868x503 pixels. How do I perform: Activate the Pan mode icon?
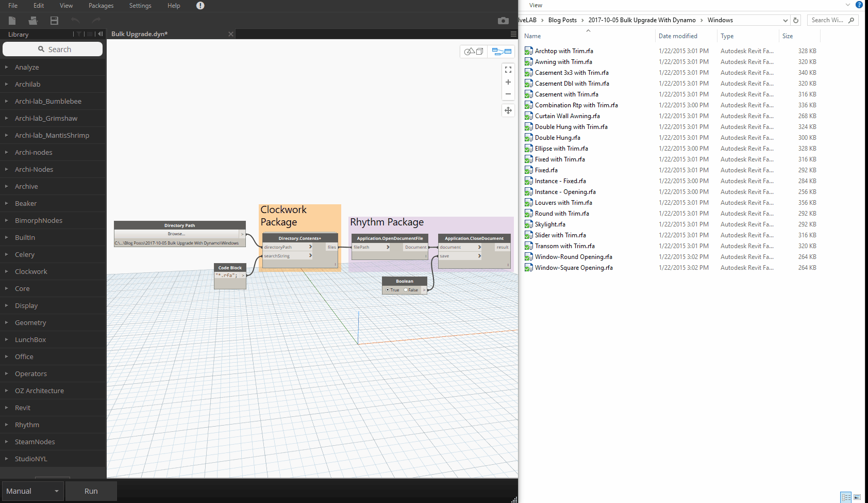tap(508, 110)
